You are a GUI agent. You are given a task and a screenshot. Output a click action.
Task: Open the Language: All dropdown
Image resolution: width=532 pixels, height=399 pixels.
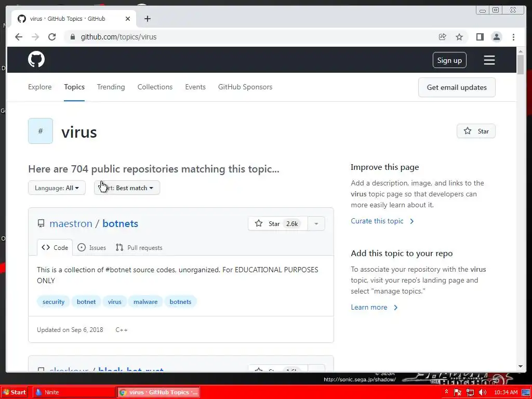pos(57,188)
